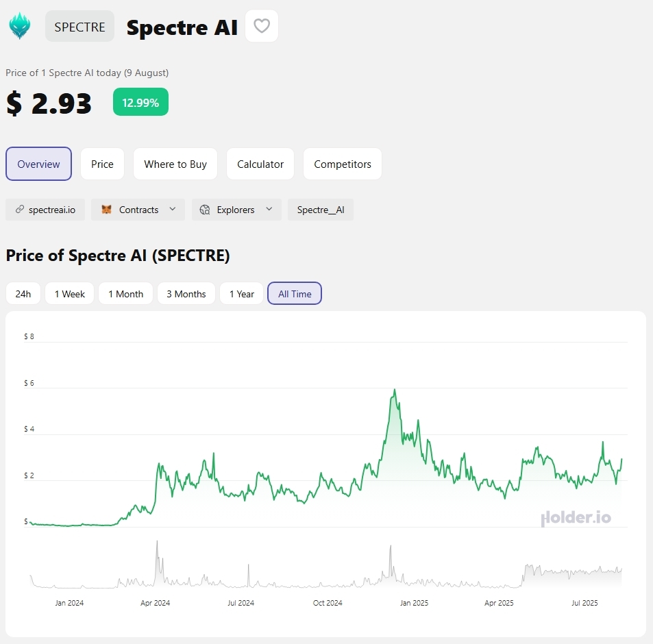Open the Price tab
653x644 pixels.
pos(103,164)
